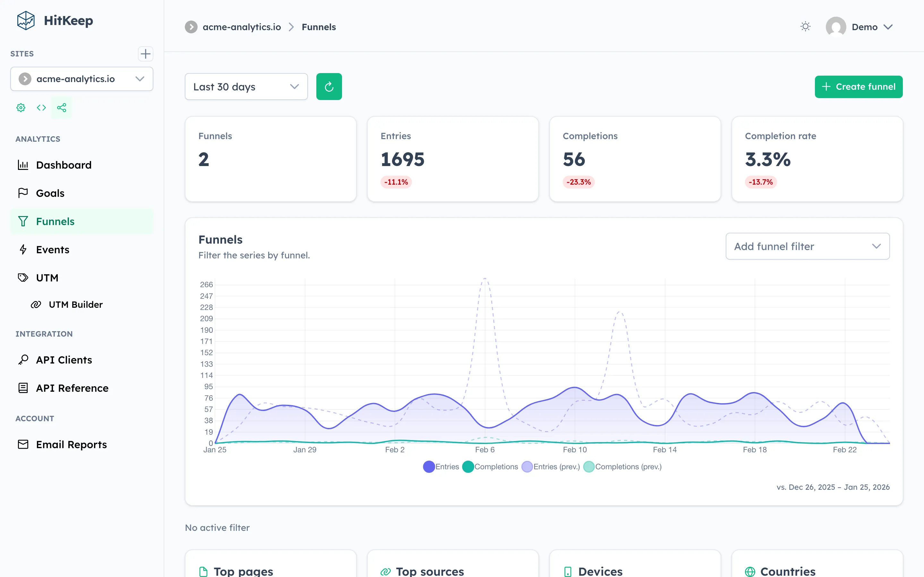Click the Create funnel button
The height and width of the screenshot is (577, 924).
tap(858, 86)
